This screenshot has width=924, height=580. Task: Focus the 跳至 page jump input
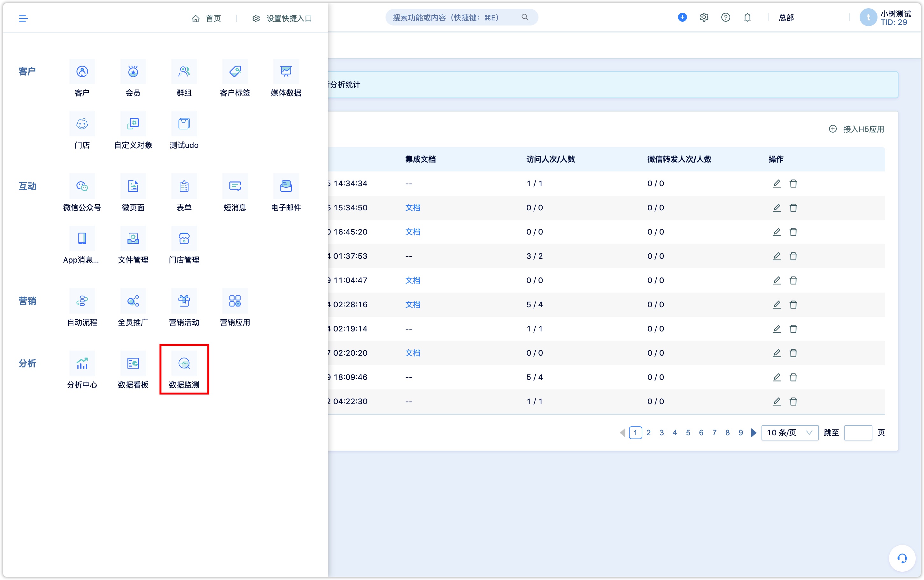tap(858, 433)
